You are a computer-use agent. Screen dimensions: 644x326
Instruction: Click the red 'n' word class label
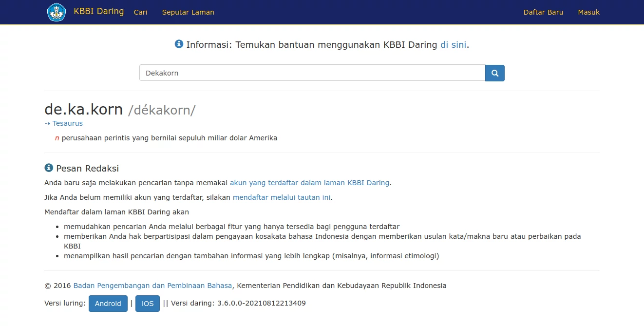click(x=57, y=138)
